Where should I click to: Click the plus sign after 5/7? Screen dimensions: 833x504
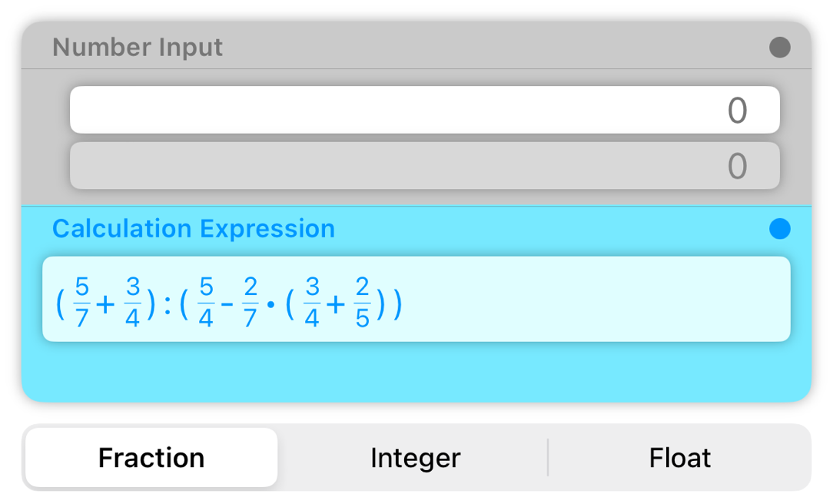(x=106, y=304)
